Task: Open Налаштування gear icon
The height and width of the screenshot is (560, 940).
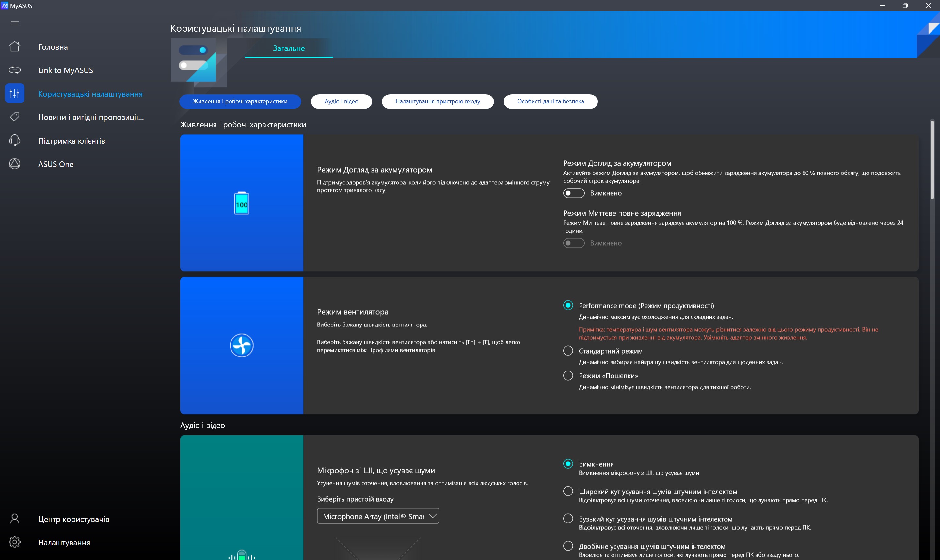Action: click(15, 542)
